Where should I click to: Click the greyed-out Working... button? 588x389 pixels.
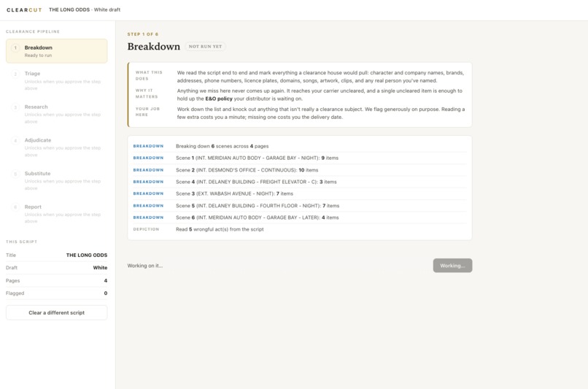click(x=452, y=266)
